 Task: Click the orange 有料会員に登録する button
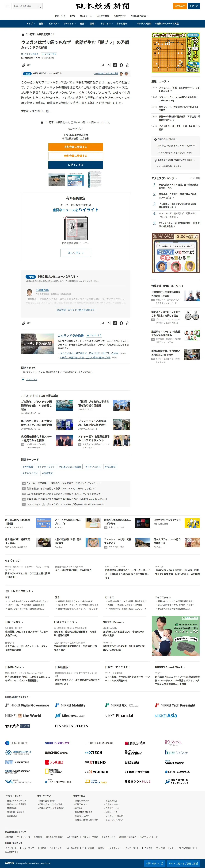tap(76, 147)
